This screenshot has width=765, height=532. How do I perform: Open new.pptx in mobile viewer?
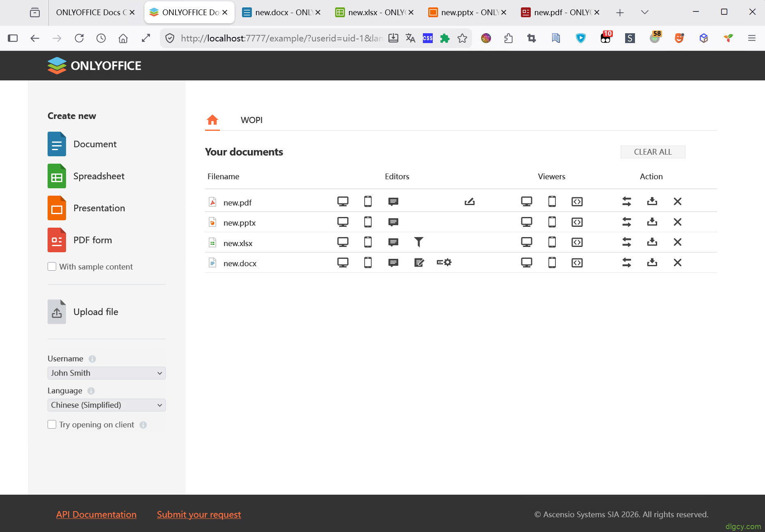click(x=552, y=222)
